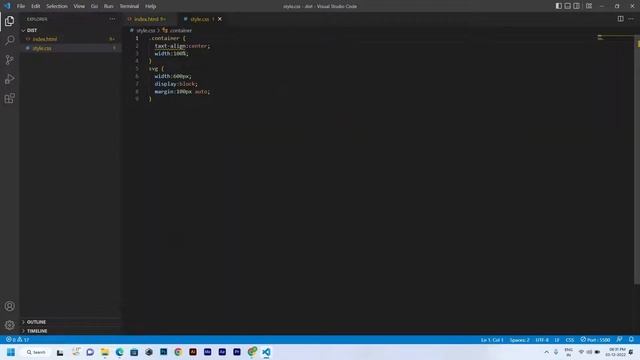Open the Accounts menu icon
Viewport: 640px width, 360px height.
coord(9,306)
